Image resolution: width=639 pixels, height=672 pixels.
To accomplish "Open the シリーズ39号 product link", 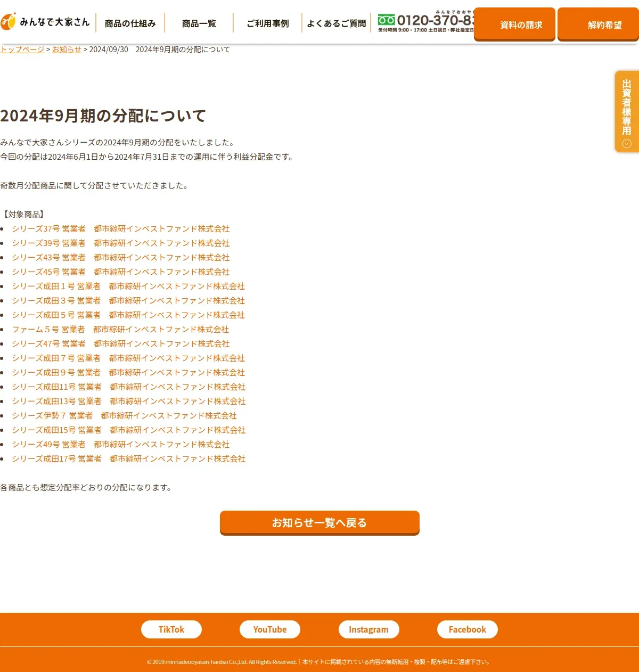I will tap(121, 243).
